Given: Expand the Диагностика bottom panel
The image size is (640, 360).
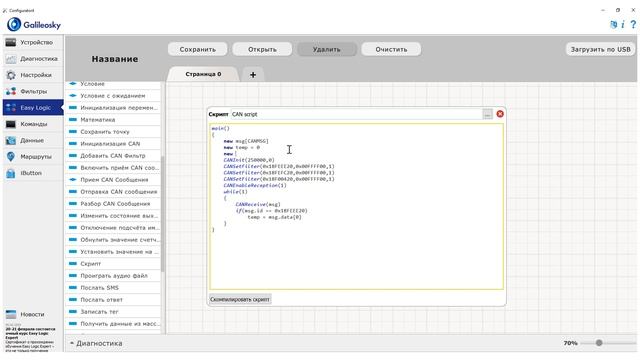Looking at the screenshot, I should (96, 343).
